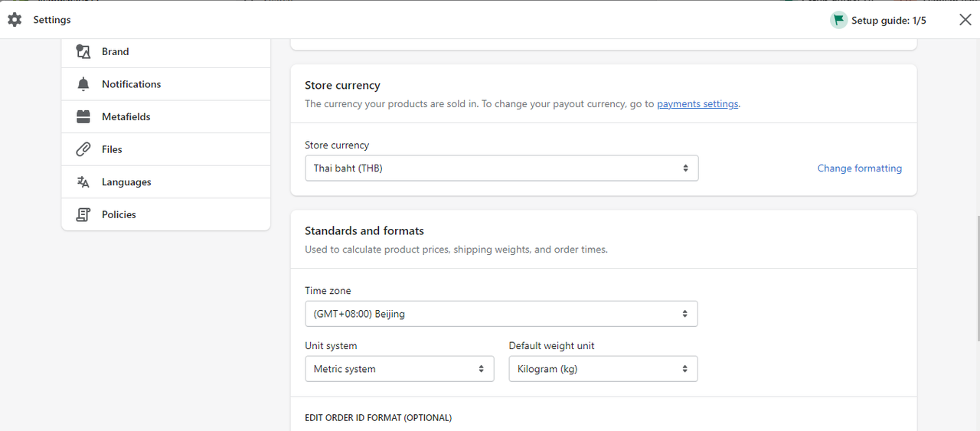Go to Metafields settings
Image resolution: width=980 pixels, height=431 pixels.
click(x=166, y=117)
